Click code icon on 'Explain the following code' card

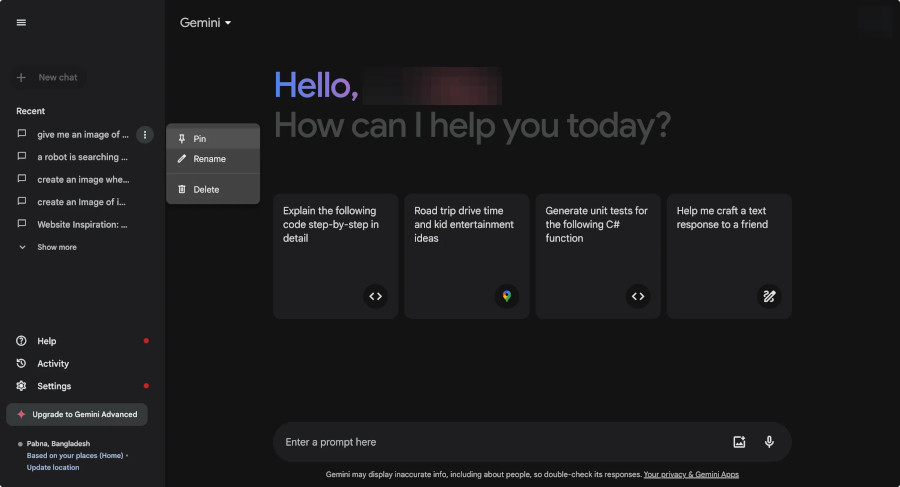coord(375,296)
